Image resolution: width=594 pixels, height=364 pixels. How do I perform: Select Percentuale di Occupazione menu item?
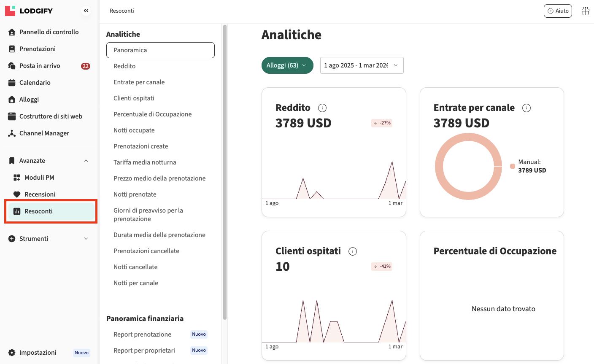[x=152, y=114]
